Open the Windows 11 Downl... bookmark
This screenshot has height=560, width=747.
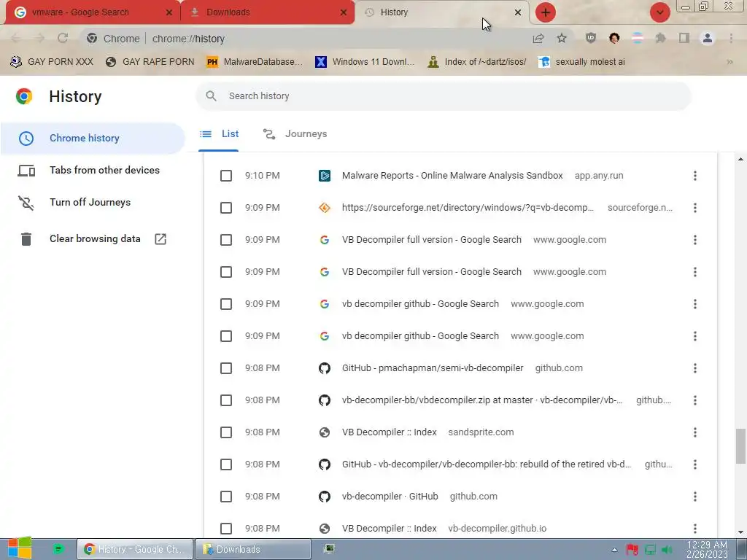coord(365,62)
